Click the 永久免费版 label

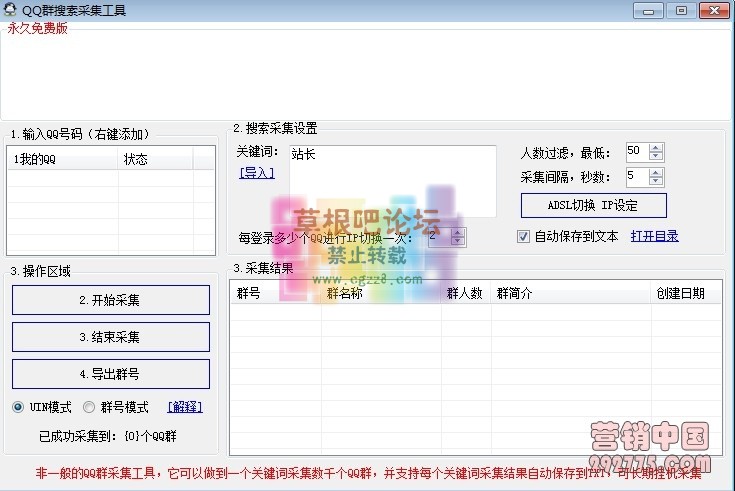point(38,28)
